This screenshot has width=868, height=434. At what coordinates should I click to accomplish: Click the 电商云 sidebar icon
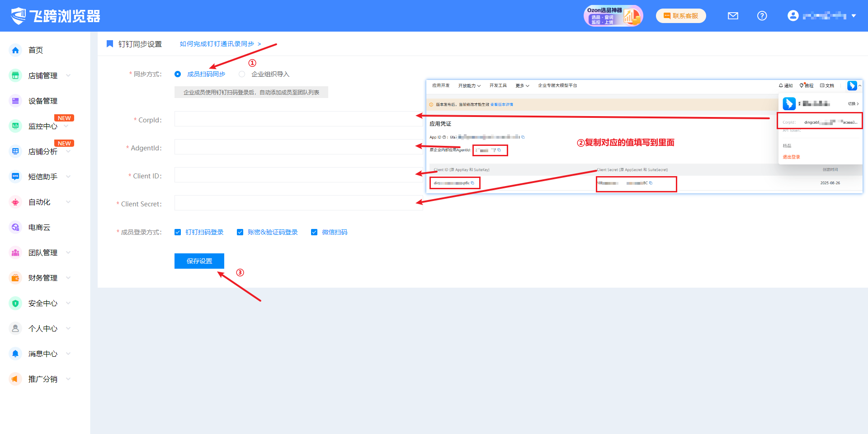tap(15, 227)
